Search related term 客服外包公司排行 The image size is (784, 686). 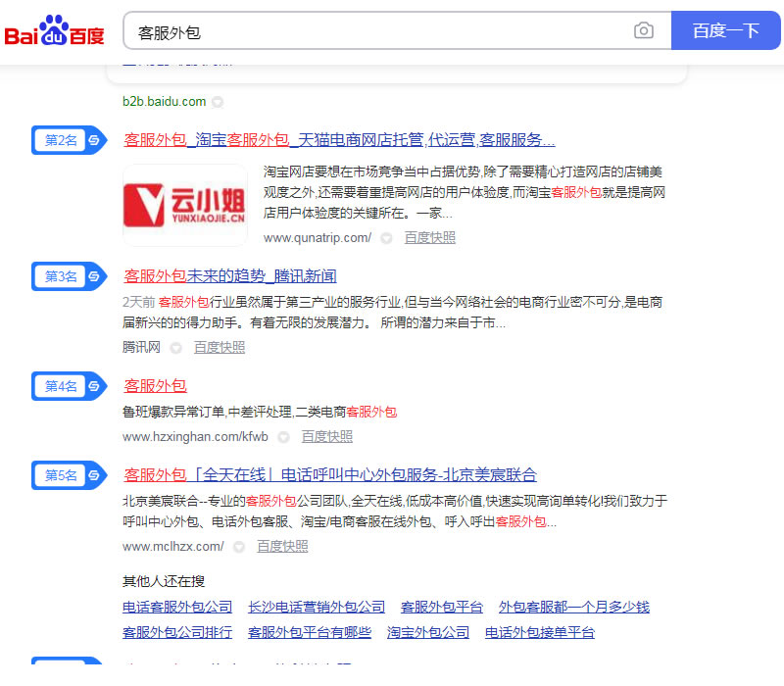click(177, 632)
